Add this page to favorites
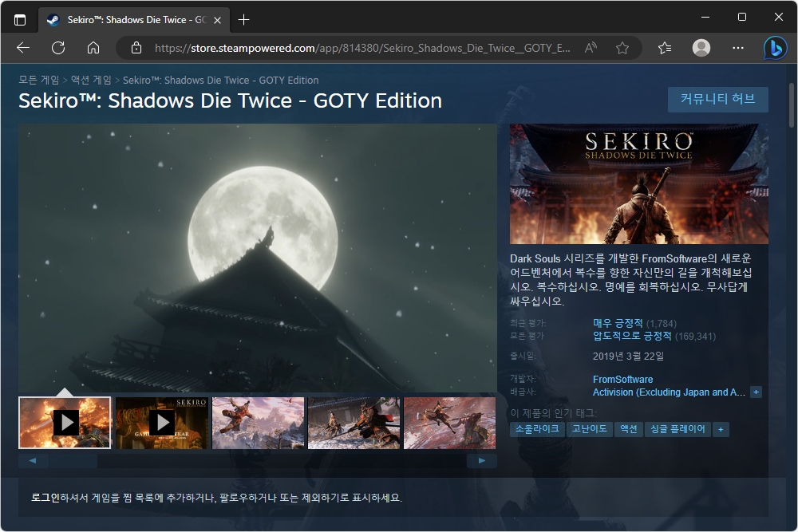The image size is (798, 532). pos(622,48)
